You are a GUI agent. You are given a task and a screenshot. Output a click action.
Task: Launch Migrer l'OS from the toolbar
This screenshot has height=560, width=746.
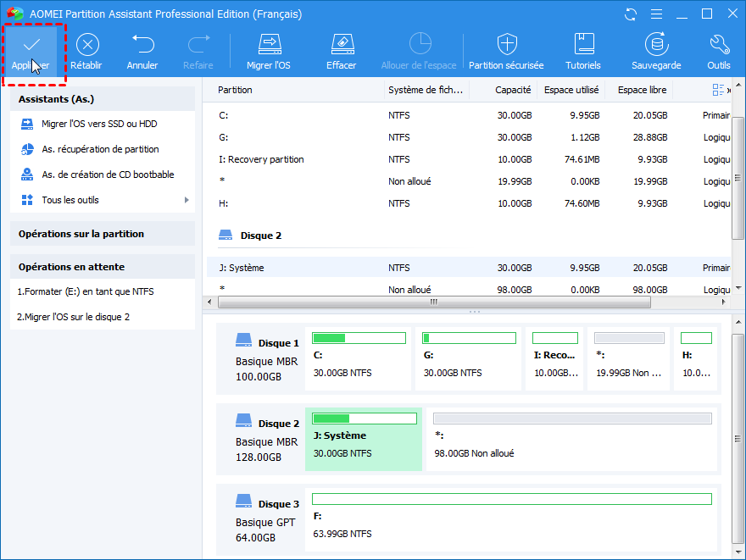pos(270,45)
